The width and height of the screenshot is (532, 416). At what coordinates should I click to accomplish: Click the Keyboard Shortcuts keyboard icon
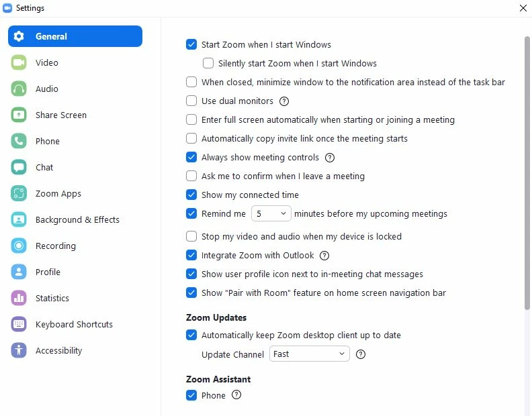coord(19,324)
